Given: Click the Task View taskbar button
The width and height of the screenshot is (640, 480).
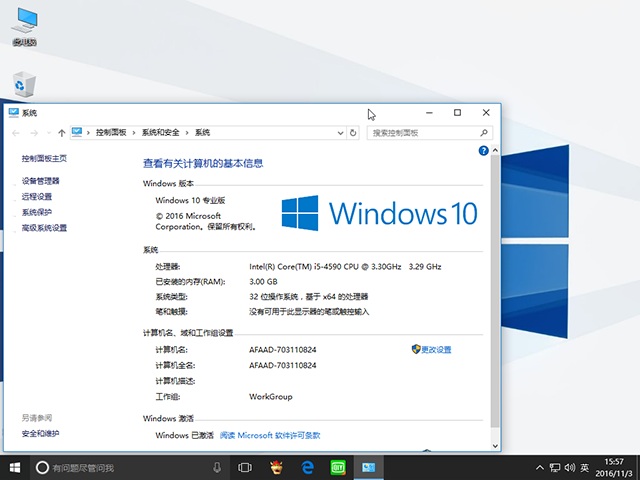Looking at the screenshot, I should coord(245,467).
